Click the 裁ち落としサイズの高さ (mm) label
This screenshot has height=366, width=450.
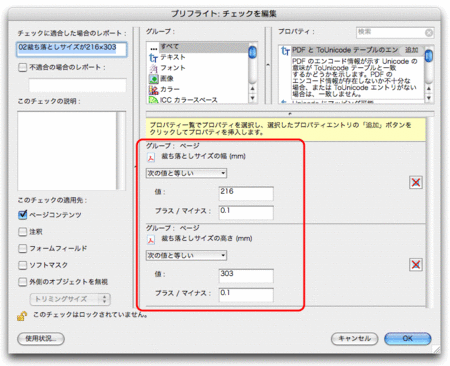[x=207, y=238]
